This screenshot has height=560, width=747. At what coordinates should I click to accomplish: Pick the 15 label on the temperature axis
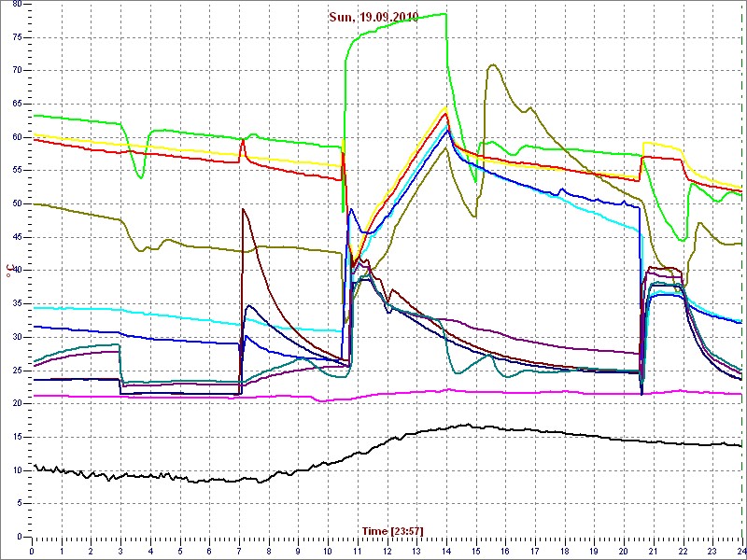click(x=16, y=437)
